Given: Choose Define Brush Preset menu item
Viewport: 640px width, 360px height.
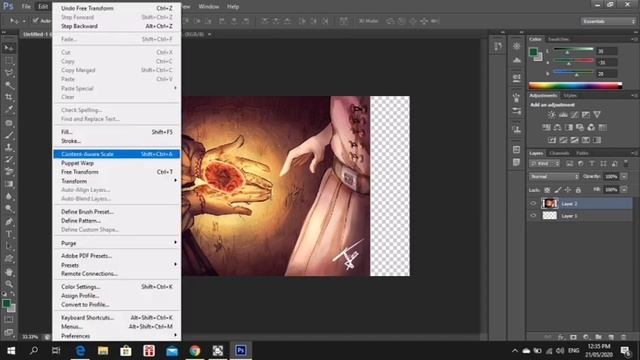Looking at the screenshot, I should coord(117,211).
